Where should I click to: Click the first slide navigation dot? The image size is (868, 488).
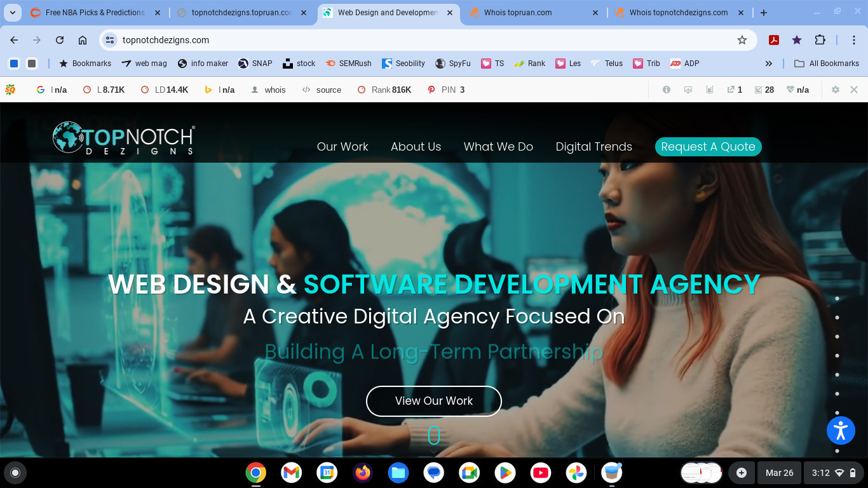click(837, 299)
